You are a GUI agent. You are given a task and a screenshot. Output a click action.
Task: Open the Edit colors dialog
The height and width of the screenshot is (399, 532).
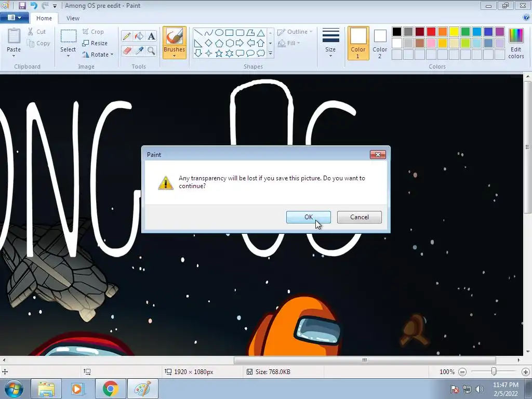tap(516, 44)
